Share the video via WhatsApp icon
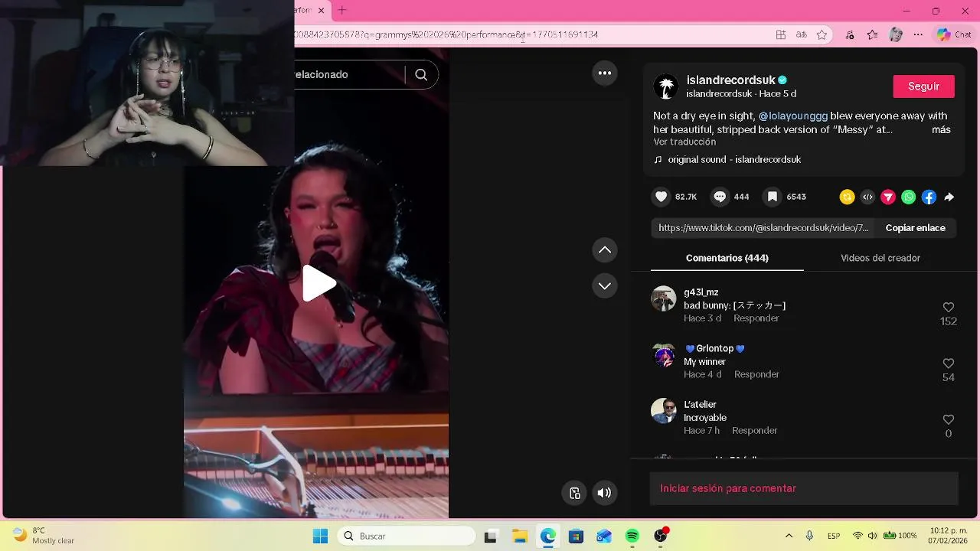Viewport: 980px width, 551px height. (908, 197)
